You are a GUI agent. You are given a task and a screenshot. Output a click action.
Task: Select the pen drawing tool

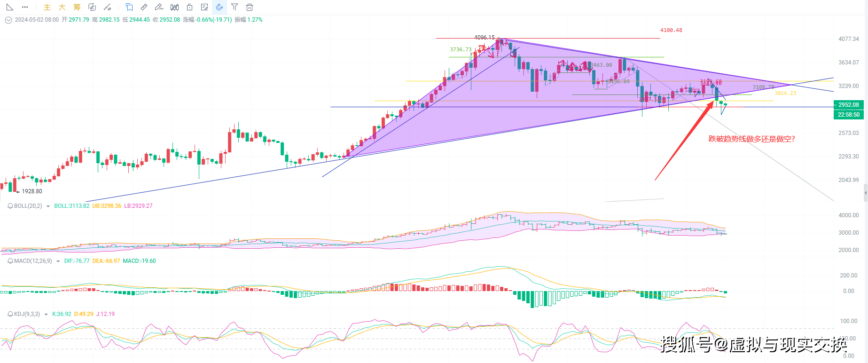[159, 7]
